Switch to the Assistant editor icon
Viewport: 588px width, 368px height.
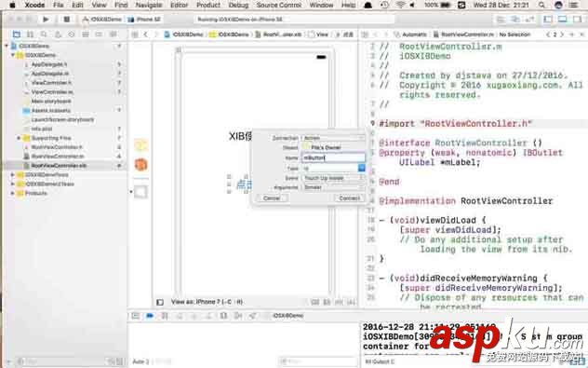(x=515, y=20)
